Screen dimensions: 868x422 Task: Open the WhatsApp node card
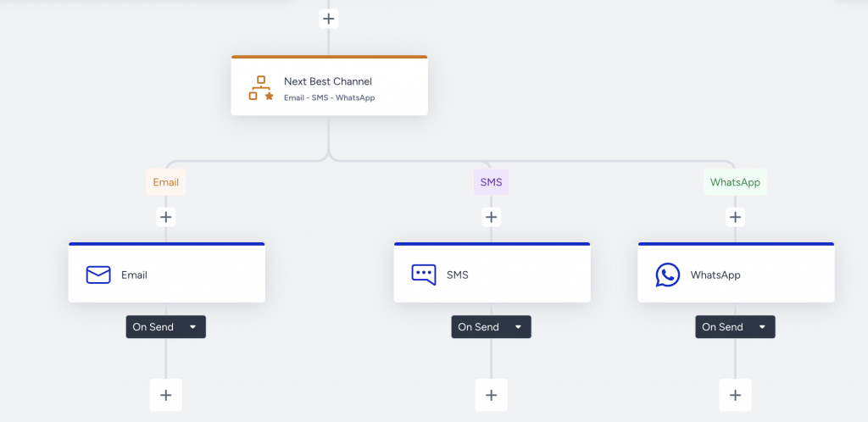pos(754,275)
